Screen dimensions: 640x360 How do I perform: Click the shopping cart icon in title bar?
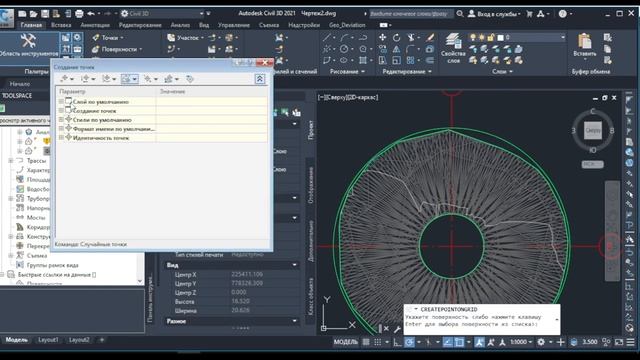click(x=529, y=13)
